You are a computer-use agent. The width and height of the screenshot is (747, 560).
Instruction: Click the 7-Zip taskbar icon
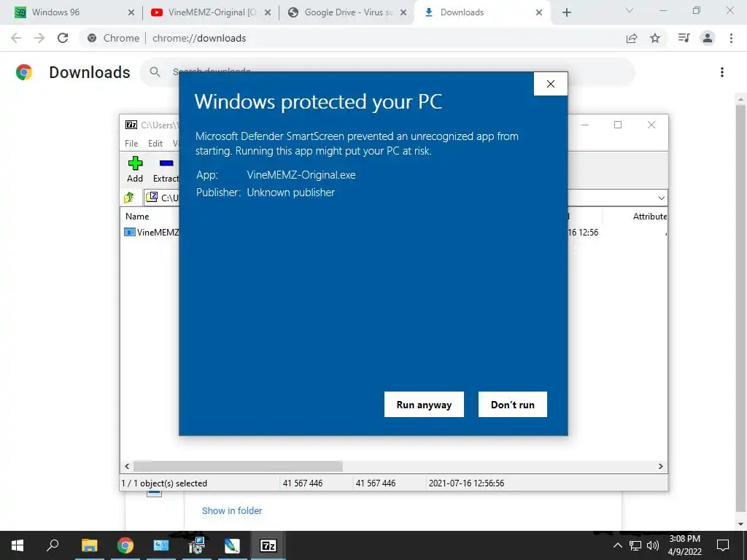268,545
